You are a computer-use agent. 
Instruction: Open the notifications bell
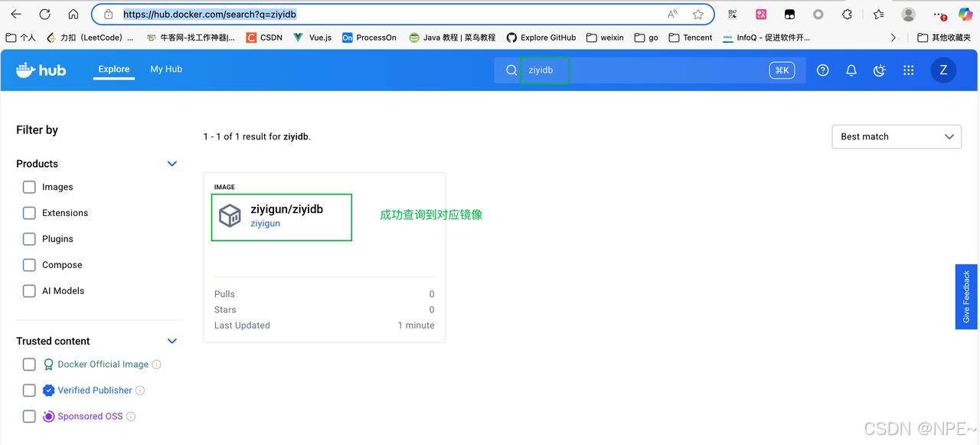pos(851,70)
